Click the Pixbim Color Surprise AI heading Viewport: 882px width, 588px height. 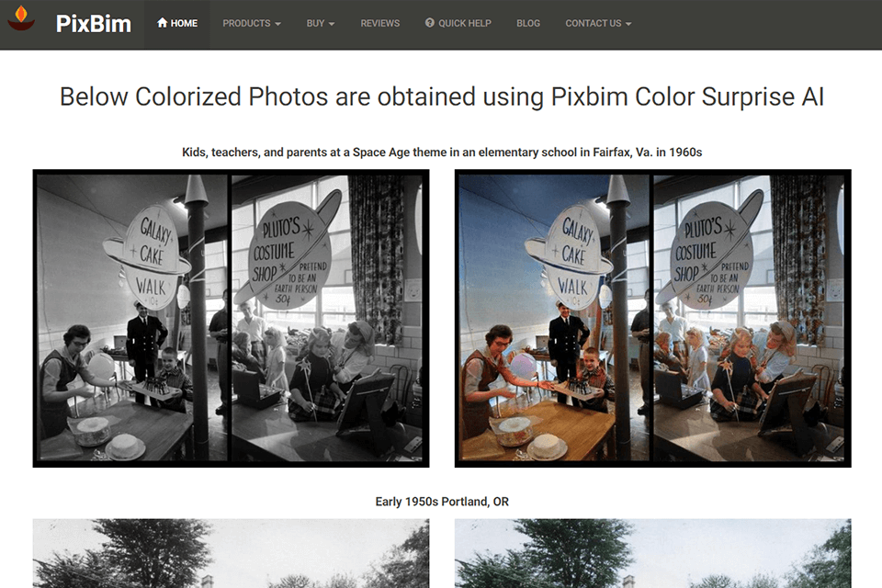point(442,96)
